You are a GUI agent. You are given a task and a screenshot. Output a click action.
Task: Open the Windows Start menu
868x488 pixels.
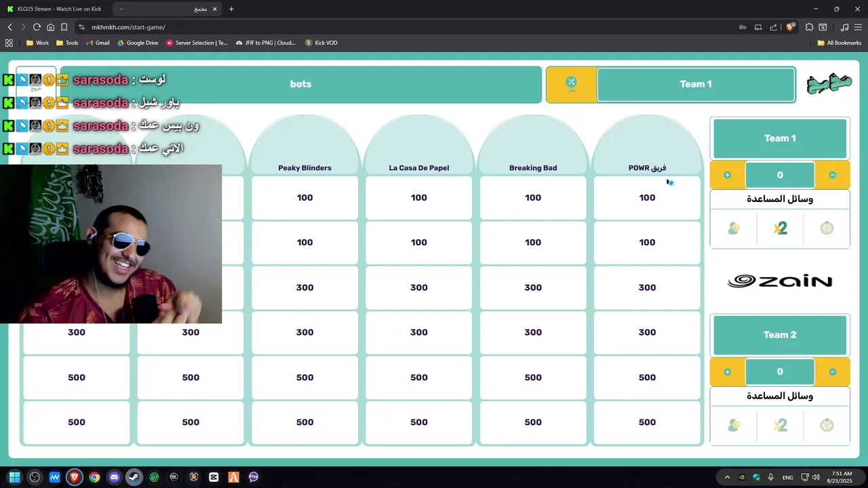click(x=15, y=477)
